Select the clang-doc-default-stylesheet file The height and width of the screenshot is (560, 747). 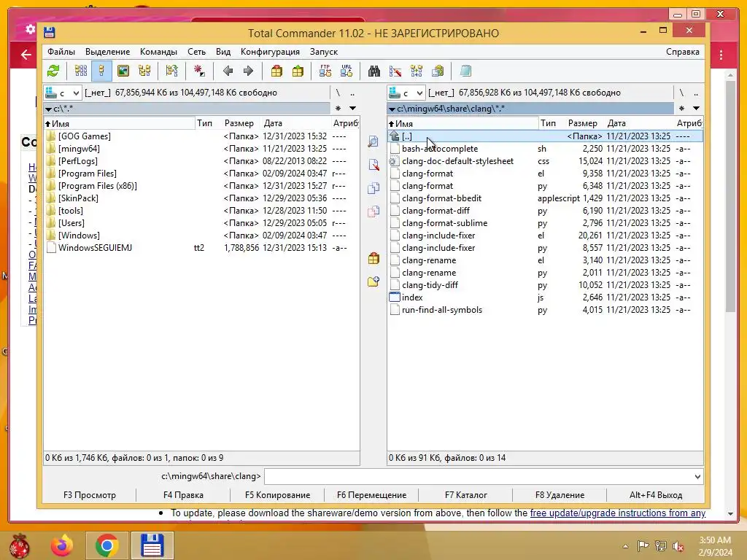click(545, 161)
